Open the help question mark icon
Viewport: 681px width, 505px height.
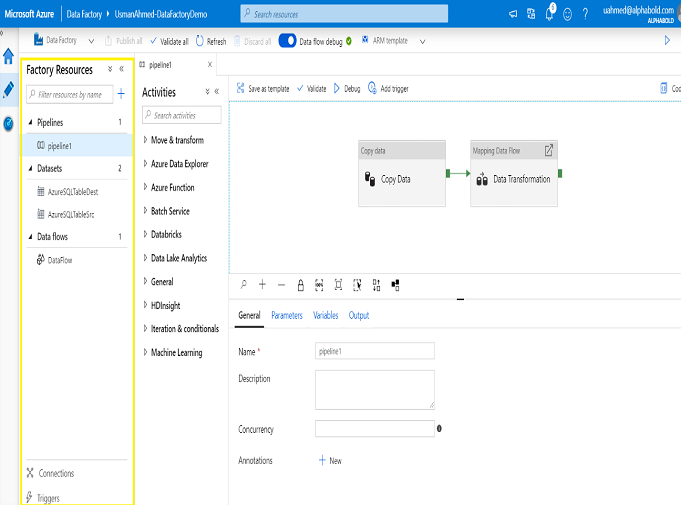tap(585, 14)
